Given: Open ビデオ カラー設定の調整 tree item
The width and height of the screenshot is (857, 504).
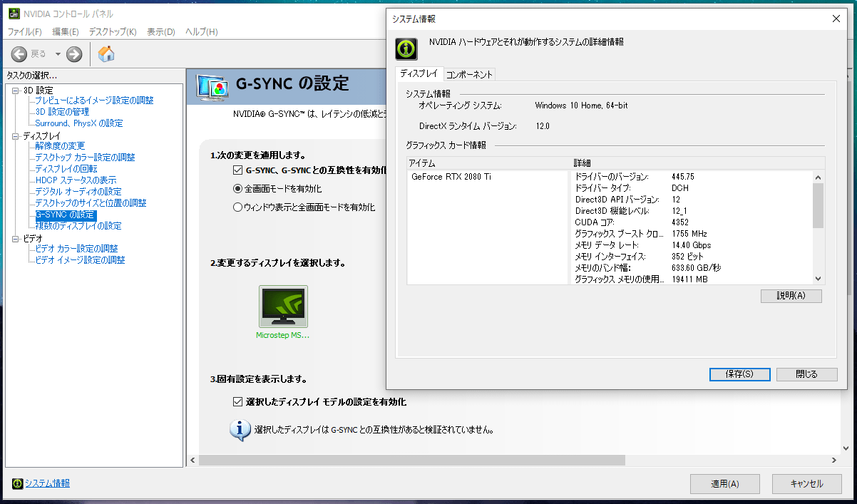Looking at the screenshot, I should coord(76,249).
